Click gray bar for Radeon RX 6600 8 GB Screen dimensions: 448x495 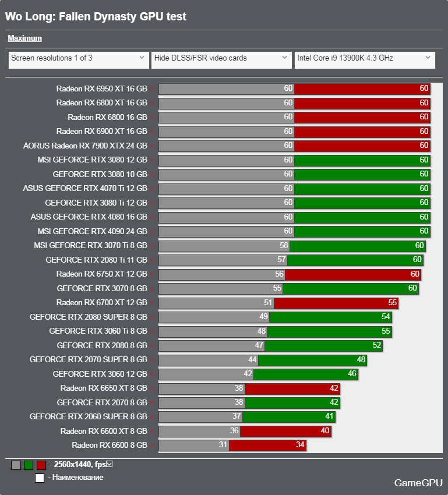coord(194,446)
